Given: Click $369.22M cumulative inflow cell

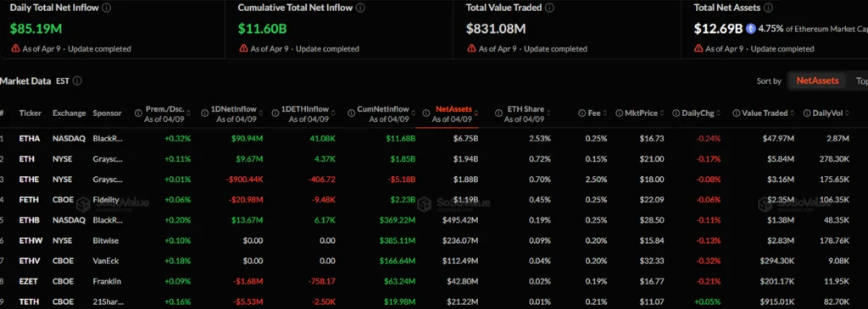Looking at the screenshot, I should coord(398,220).
